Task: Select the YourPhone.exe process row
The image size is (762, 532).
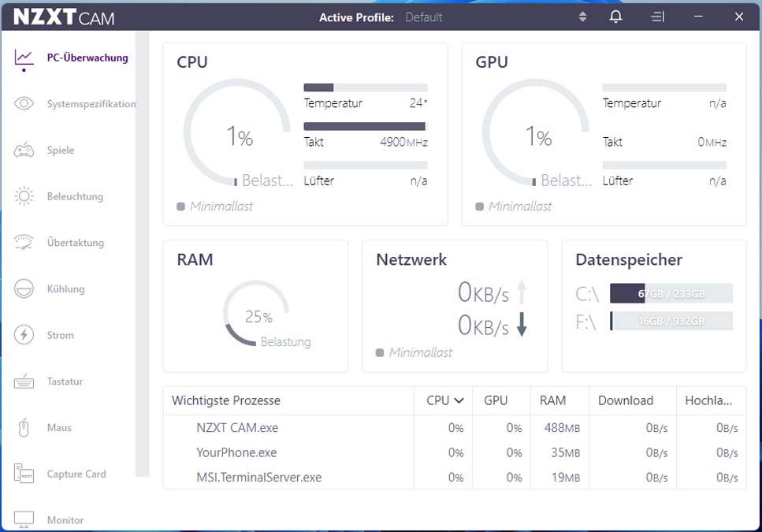Action: coord(455,452)
